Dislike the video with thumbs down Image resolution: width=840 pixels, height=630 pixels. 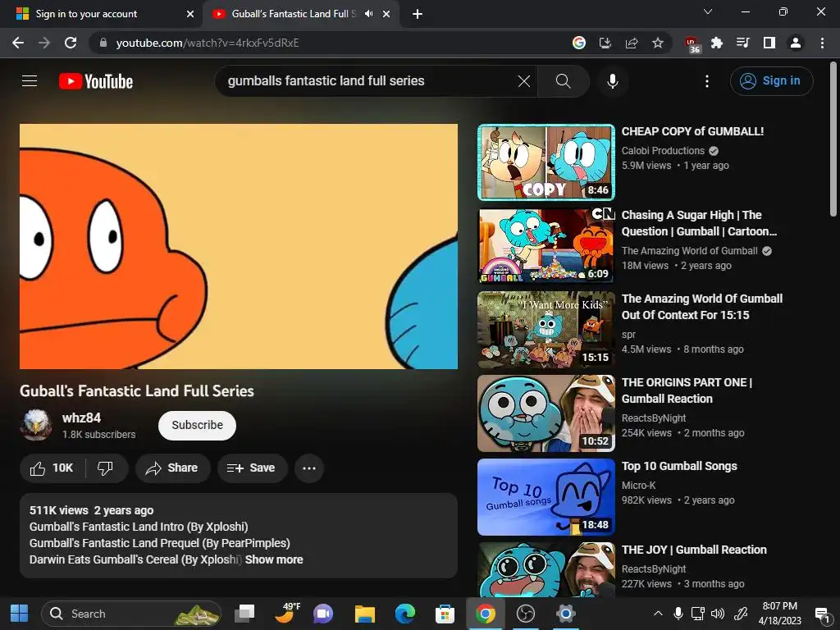click(106, 468)
